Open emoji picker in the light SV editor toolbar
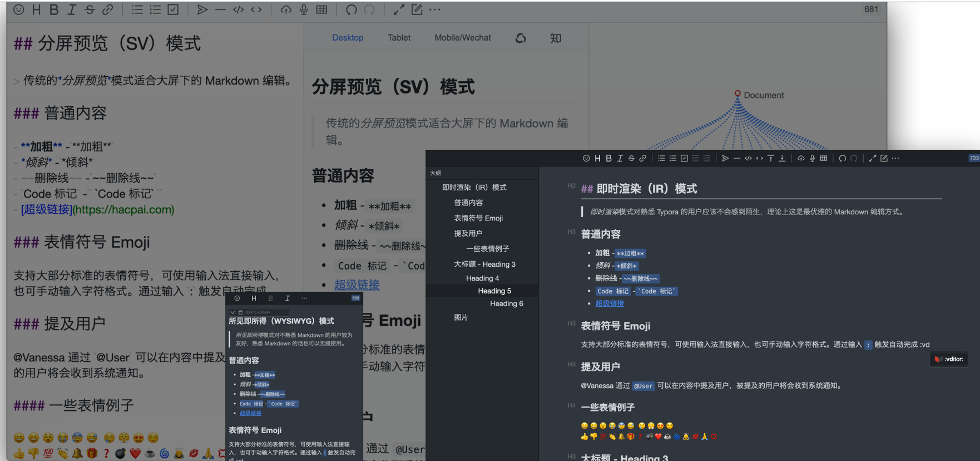 (x=19, y=9)
